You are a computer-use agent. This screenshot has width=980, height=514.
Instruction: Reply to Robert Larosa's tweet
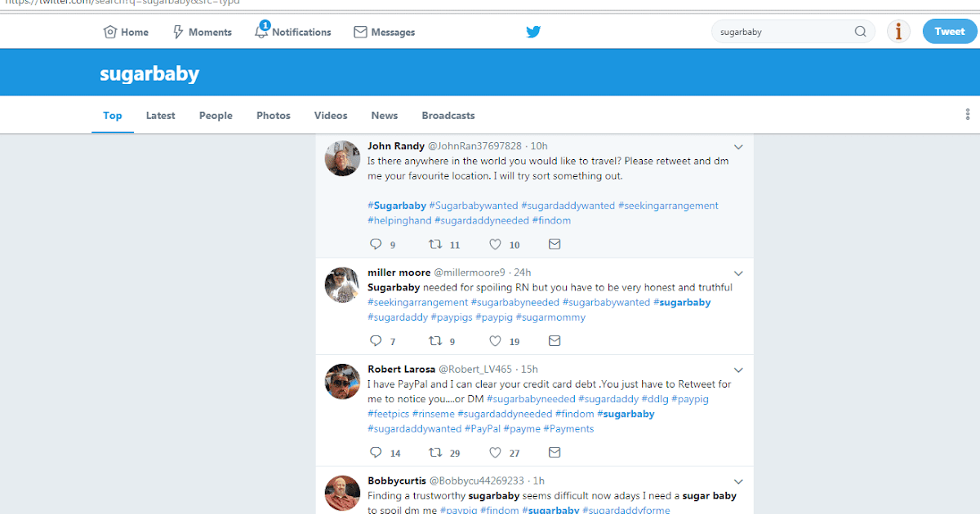click(x=376, y=452)
